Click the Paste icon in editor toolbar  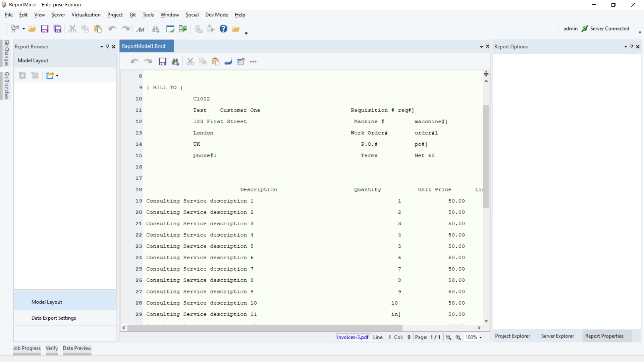pos(215,62)
